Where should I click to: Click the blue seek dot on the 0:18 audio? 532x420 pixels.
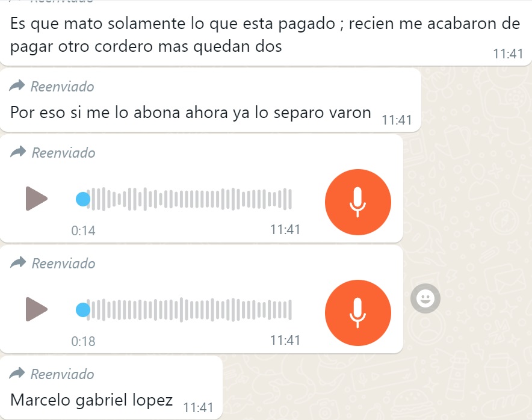coord(83,310)
